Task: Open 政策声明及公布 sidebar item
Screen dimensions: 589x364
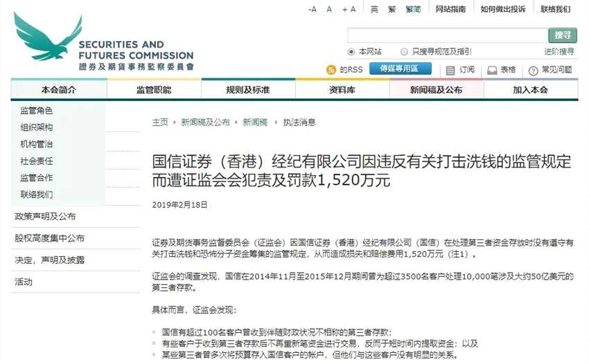Action: pos(45,217)
